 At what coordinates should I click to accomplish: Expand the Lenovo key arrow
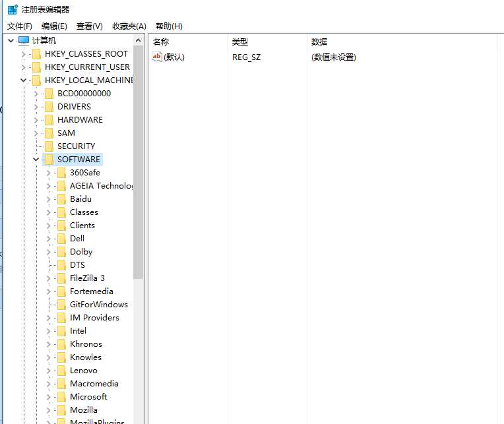pos(49,371)
